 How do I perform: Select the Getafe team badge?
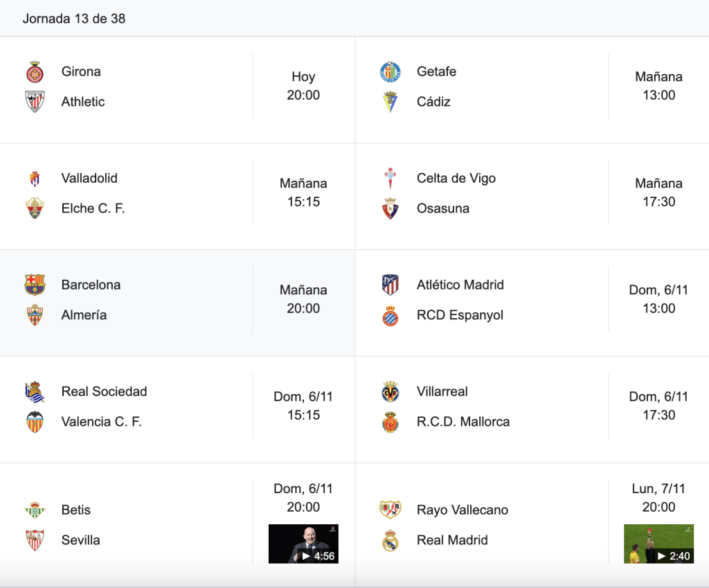point(391,72)
